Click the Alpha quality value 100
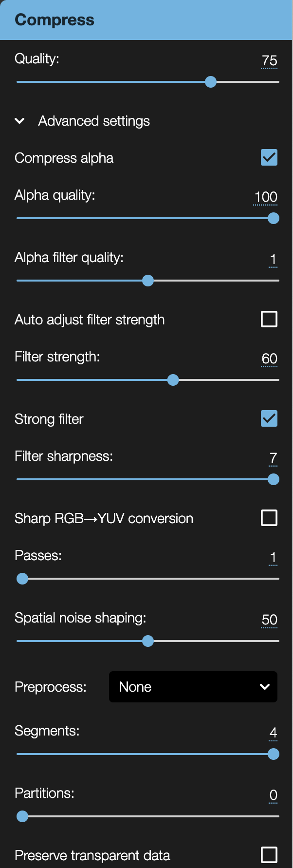The width and height of the screenshot is (293, 868). [266, 197]
